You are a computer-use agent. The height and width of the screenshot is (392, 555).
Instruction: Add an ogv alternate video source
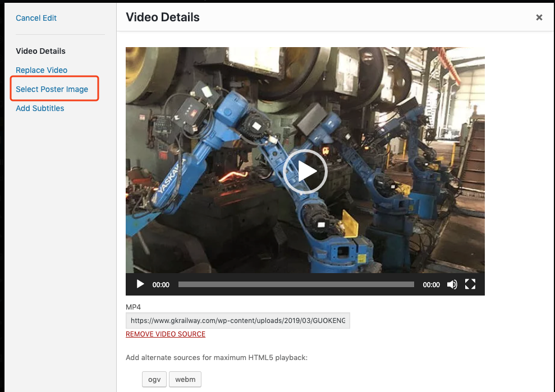pos(154,379)
